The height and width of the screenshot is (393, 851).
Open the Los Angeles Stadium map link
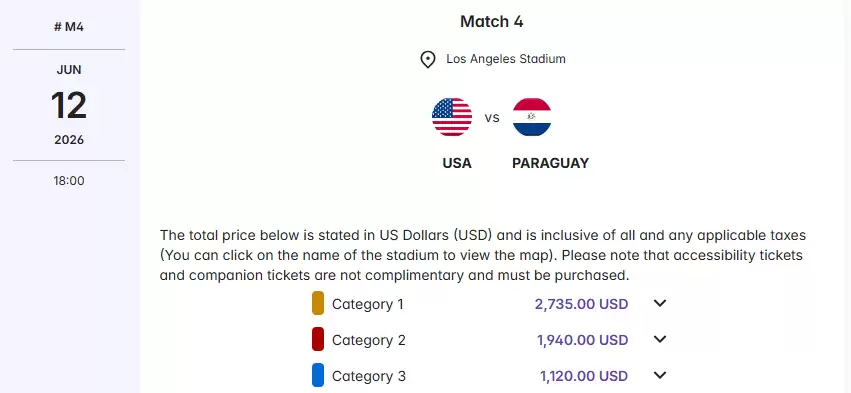point(506,59)
